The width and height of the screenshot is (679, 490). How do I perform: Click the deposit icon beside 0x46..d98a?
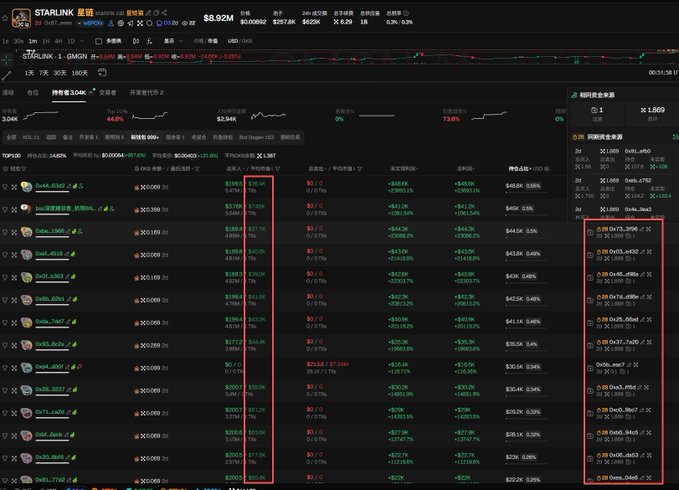tap(590, 277)
